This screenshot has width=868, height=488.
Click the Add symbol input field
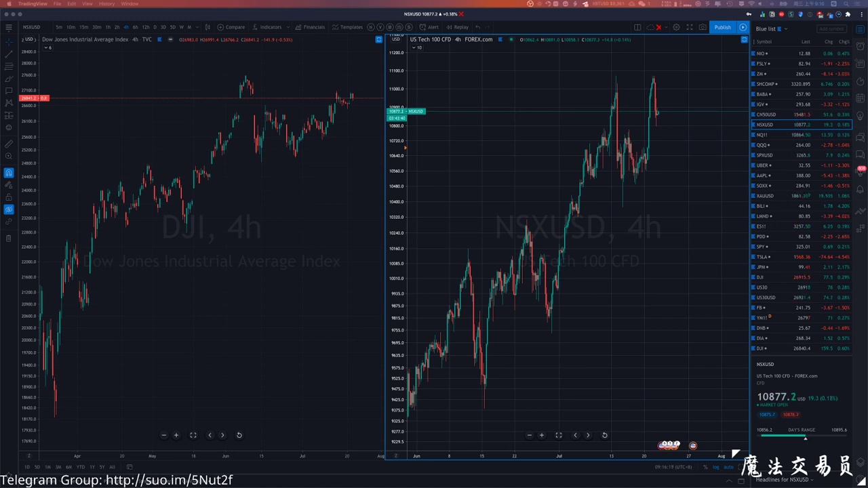[831, 28]
